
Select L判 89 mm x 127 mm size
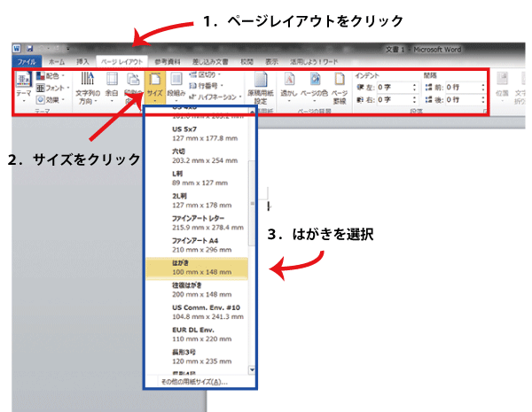(x=197, y=178)
